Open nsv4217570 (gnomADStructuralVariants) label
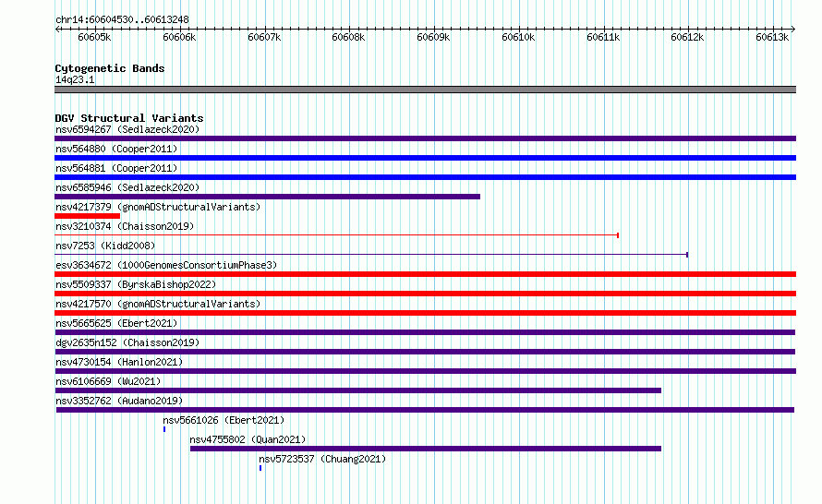This screenshot has width=822, height=504. 158,304
